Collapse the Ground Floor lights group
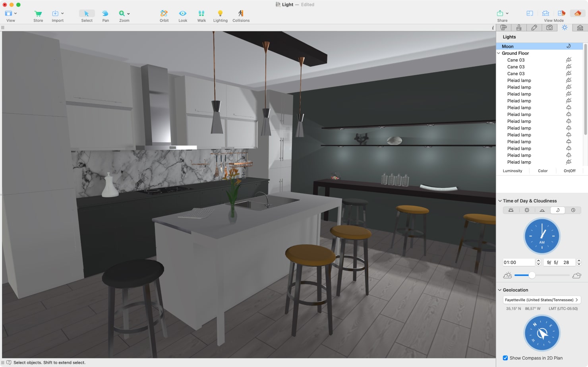The image size is (588, 367). [x=499, y=53]
